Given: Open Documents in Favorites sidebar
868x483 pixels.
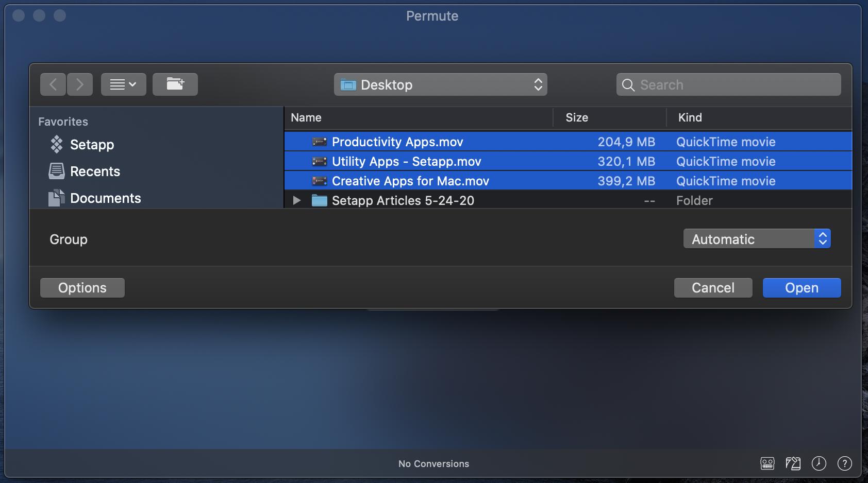Looking at the screenshot, I should 105,198.
